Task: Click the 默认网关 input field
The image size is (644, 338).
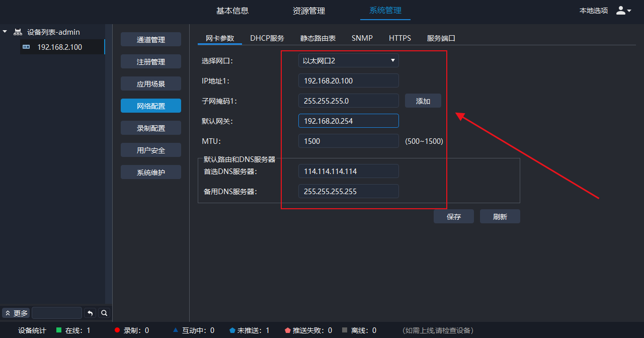Action: click(x=348, y=121)
